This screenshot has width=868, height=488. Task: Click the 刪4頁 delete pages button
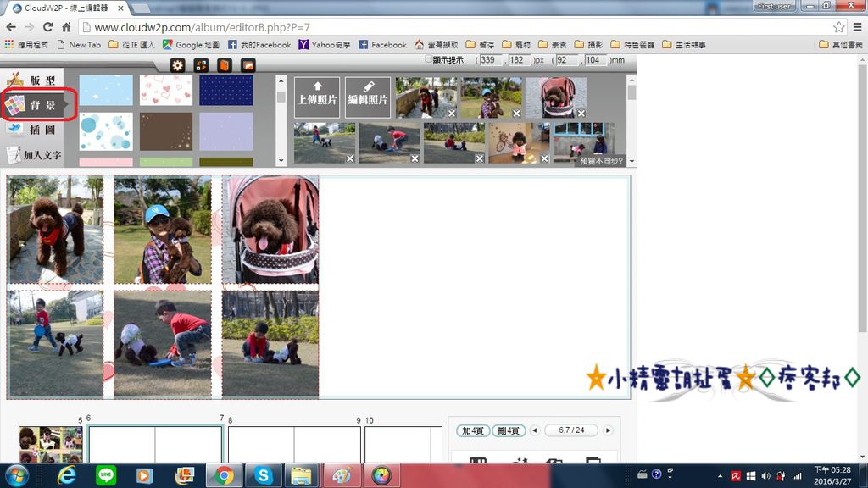[509, 430]
